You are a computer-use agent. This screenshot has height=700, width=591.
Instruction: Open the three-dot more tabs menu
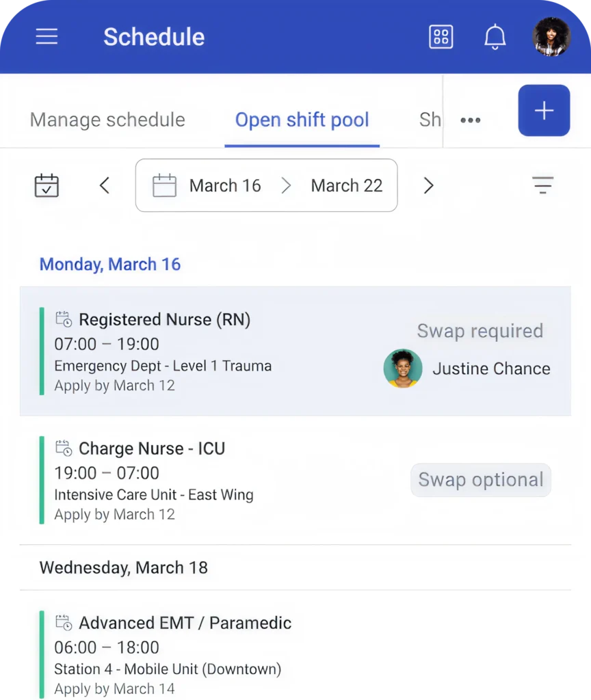coord(471,120)
